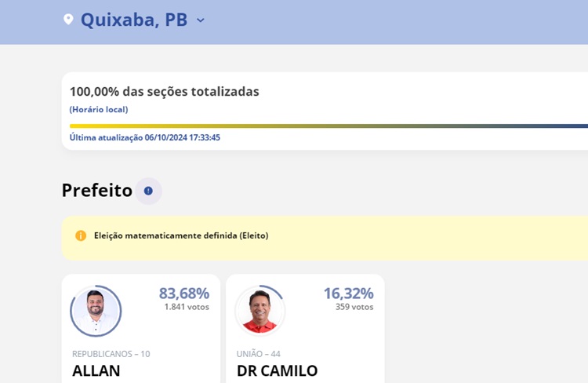Click the Horário local label
The width and height of the screenshot is (588, 383).
[99, 109]
